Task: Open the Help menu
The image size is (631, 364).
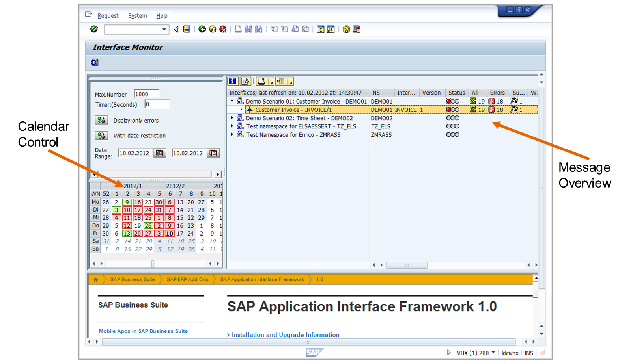Action: pos(162,16)
